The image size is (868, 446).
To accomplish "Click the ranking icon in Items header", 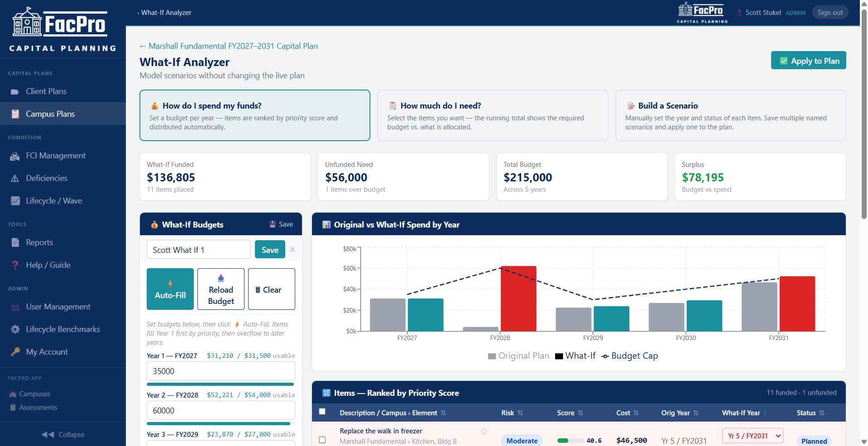I will coord(326,393).
